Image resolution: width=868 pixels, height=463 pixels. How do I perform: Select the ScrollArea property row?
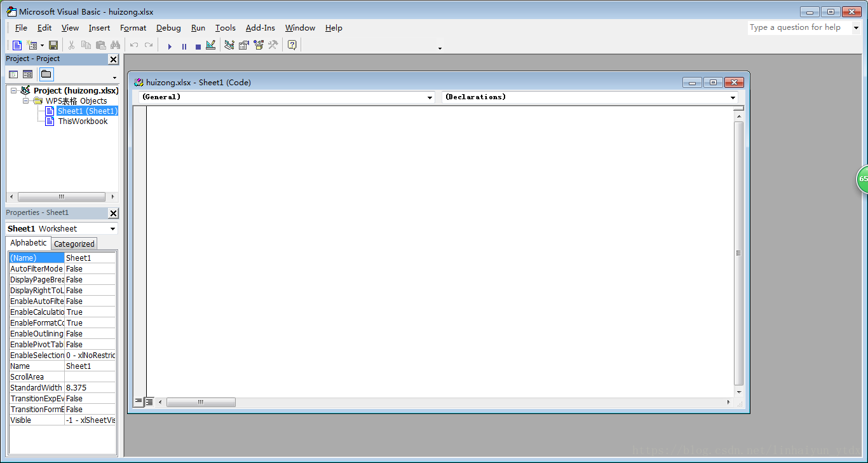tap(62, 377)
